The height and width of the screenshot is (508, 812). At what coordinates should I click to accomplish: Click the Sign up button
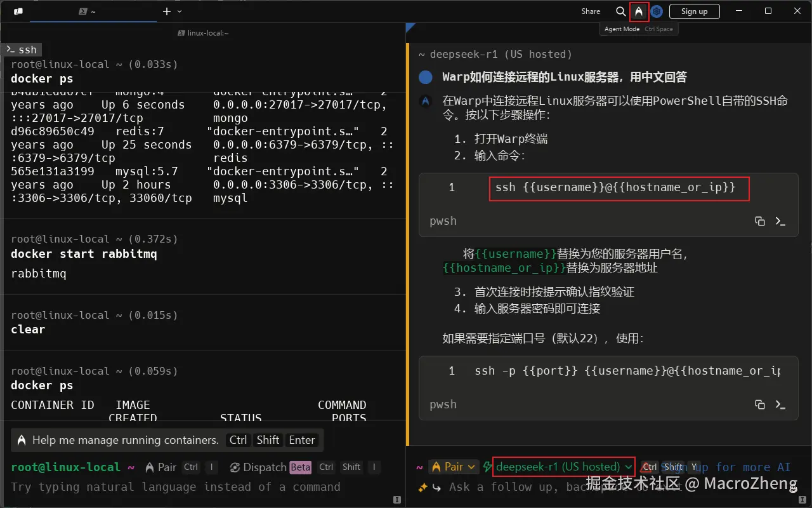point(694,11)
